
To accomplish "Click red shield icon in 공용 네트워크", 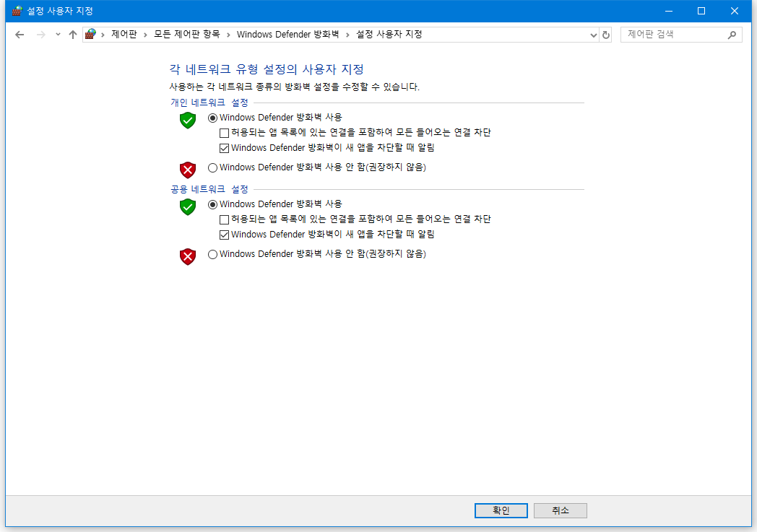I will 188,256.
